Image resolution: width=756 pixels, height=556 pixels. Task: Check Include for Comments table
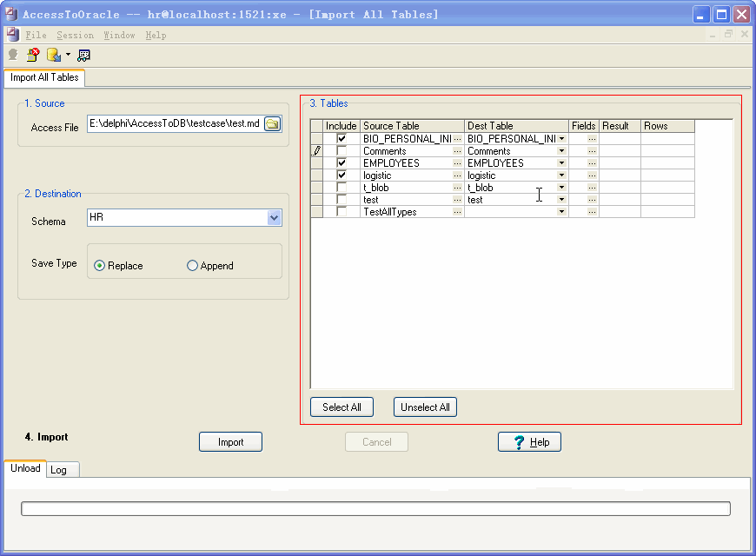(342, 150)
